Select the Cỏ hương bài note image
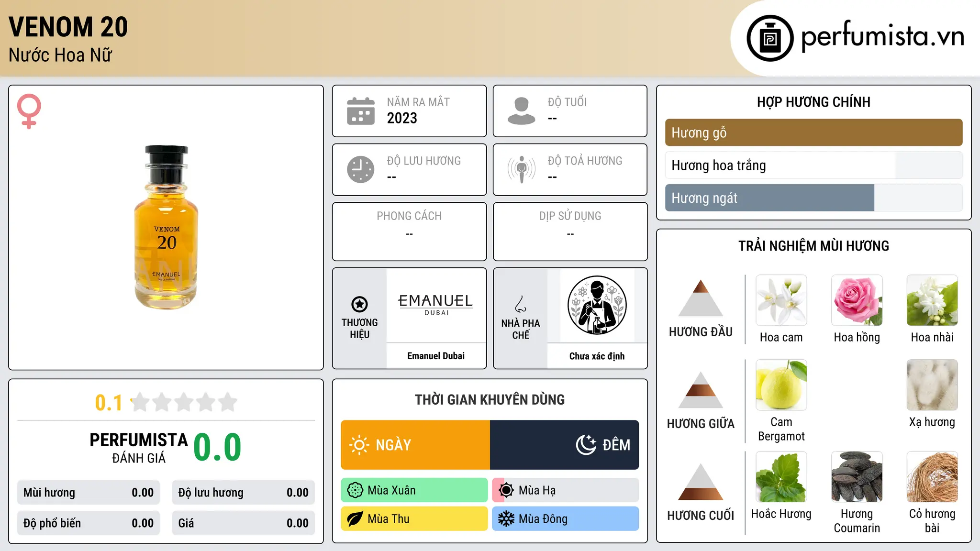Screen dimensions: 980x551 pyautogui.click(x=932, y=477)
